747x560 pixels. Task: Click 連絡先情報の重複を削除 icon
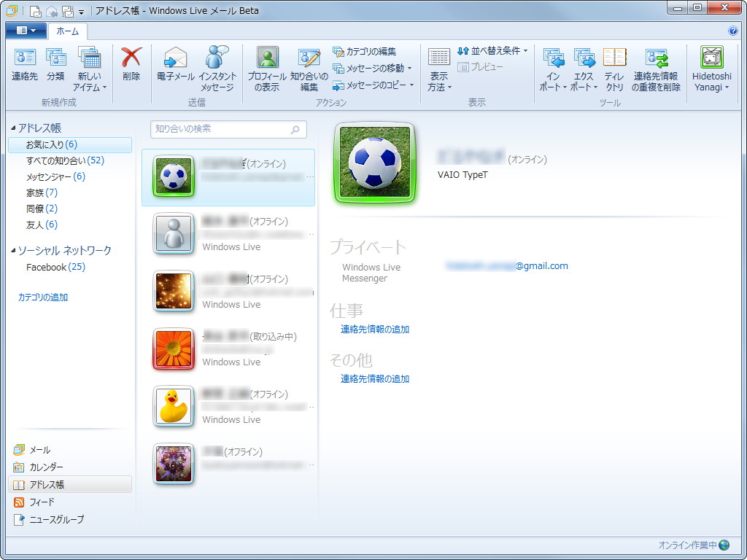(x=656, y=69)
